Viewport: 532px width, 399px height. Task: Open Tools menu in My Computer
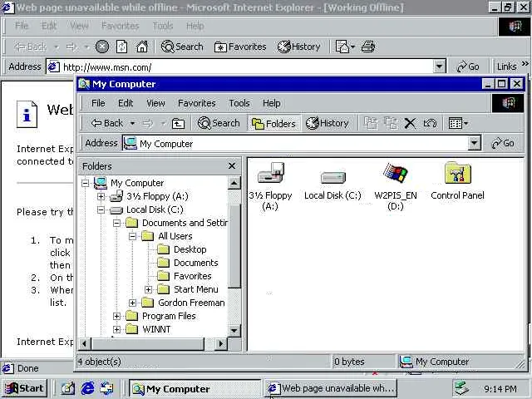[x=239, y=103]
